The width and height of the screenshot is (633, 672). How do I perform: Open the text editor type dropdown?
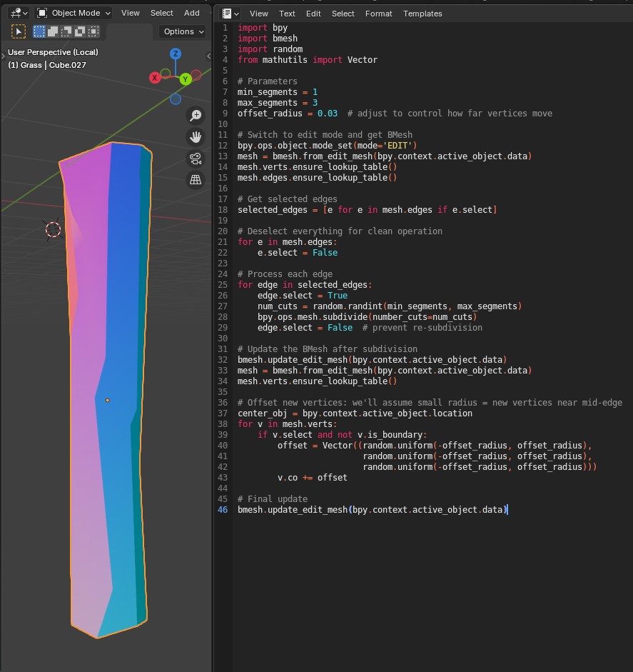coord(230,14)
